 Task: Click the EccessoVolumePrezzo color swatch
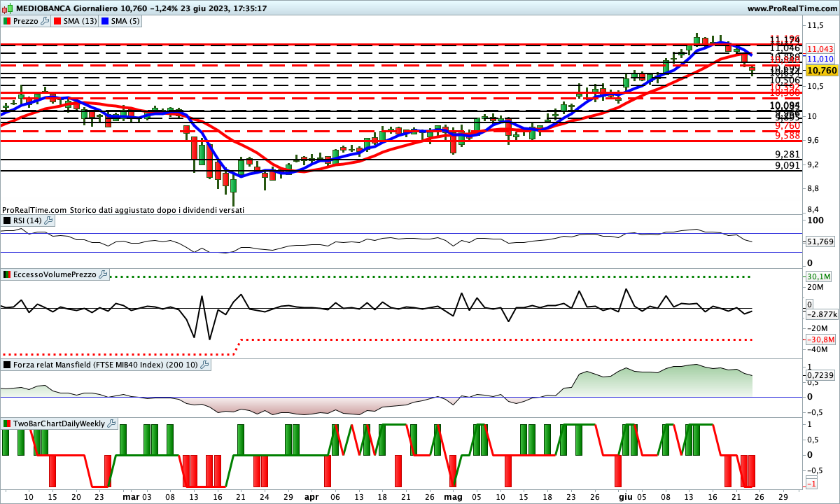[x=7, y=274]
